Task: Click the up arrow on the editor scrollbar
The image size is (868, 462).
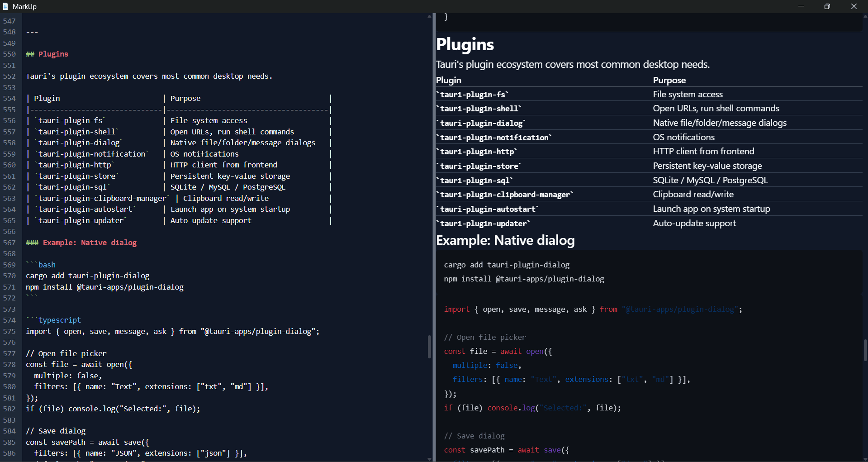Action: tap(429, 16)
